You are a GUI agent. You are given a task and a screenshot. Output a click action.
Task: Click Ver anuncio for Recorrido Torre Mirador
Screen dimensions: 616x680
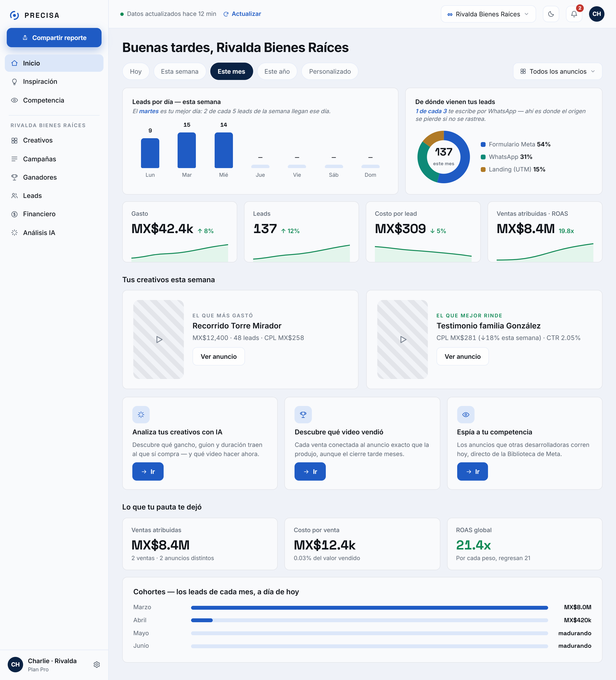(x=219, y=357)
